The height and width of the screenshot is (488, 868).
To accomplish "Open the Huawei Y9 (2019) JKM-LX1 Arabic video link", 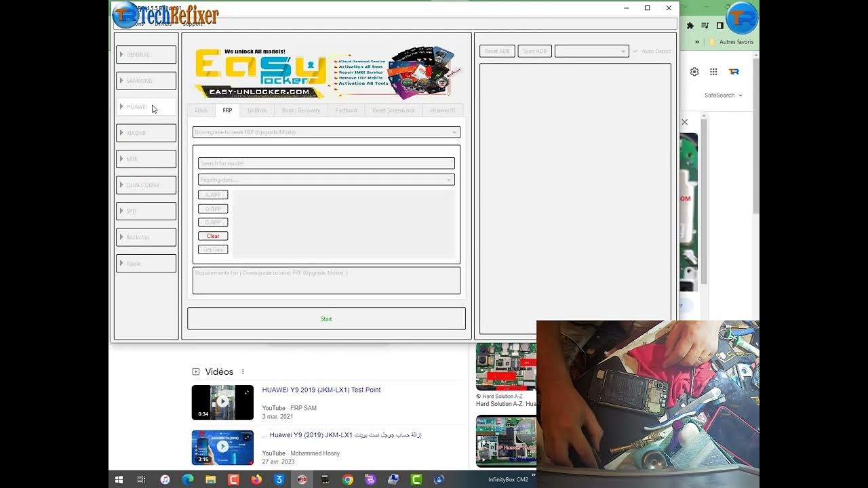I will coord(342,435).
